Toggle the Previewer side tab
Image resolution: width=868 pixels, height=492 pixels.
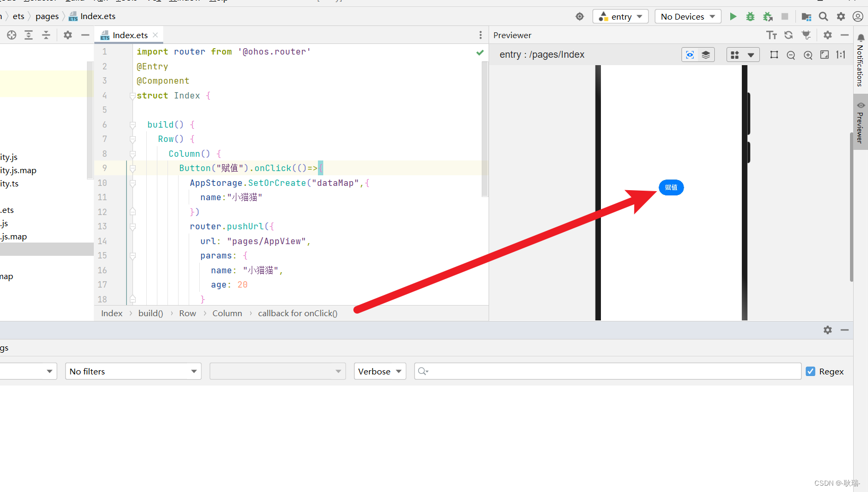pos(861,122)
